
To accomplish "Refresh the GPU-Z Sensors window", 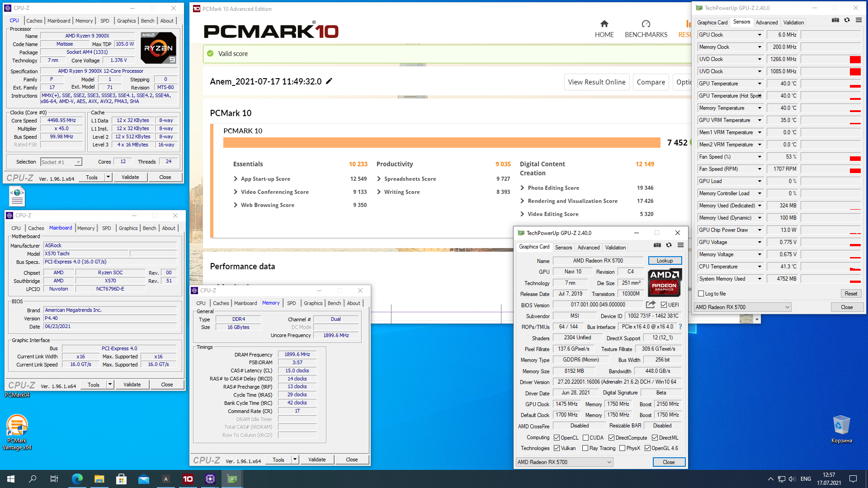I will click(847, 20).
